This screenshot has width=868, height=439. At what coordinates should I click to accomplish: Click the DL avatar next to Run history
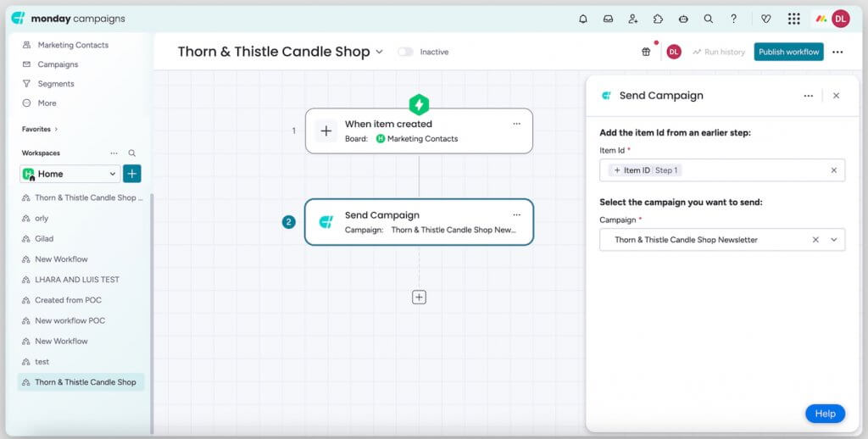pyautogui.click(x=674, y=52)
